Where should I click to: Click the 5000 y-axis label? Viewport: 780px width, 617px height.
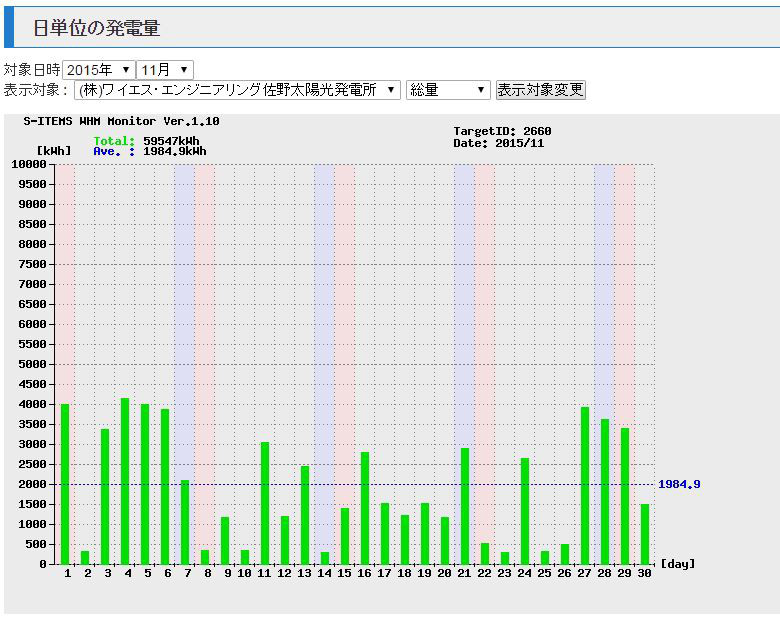32,364
